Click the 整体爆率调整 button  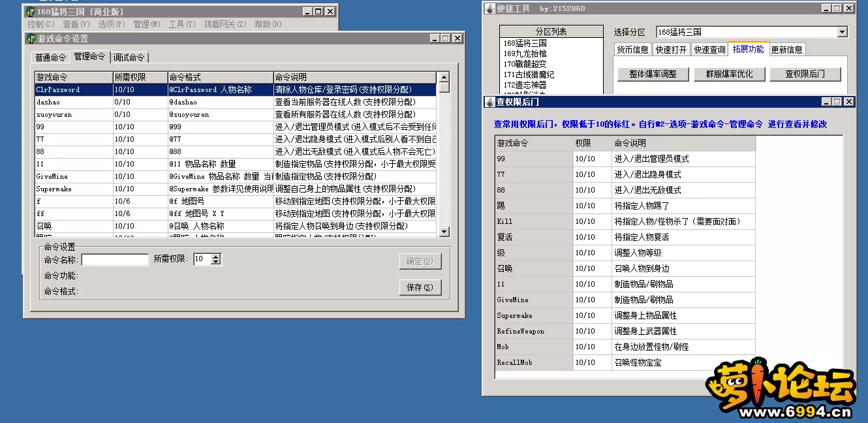(653, 74)
